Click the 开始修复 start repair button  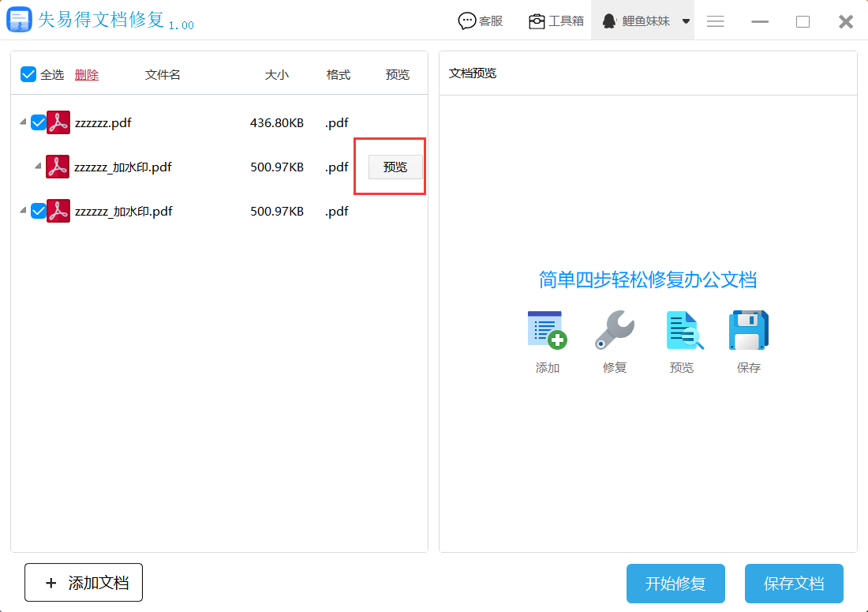(x=675, y=584)
